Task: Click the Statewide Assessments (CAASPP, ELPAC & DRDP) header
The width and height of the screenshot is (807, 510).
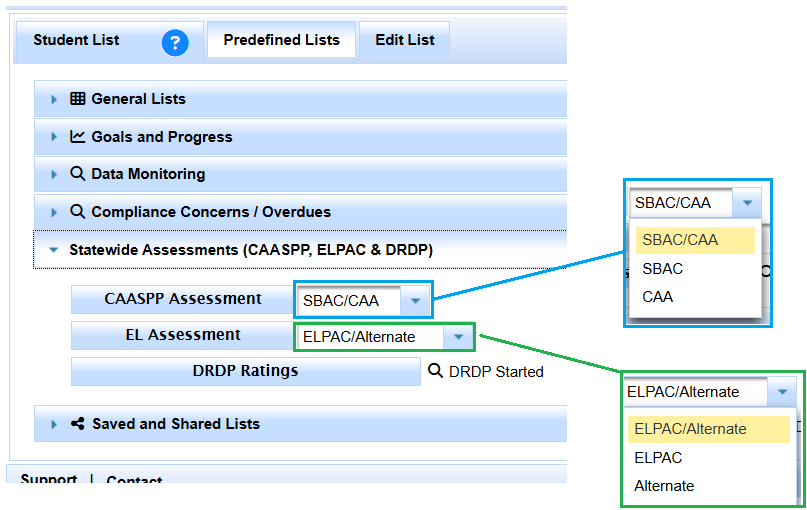Action: coord(300,250)
